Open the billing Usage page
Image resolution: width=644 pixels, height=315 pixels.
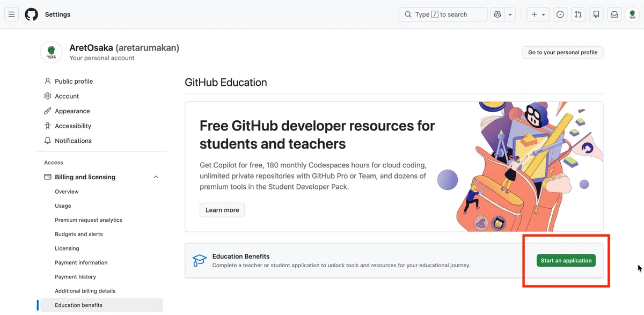click(x=63, y=206)
